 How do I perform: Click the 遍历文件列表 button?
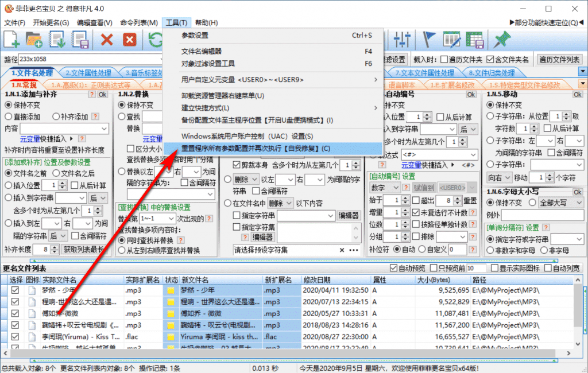pos(559,59)
